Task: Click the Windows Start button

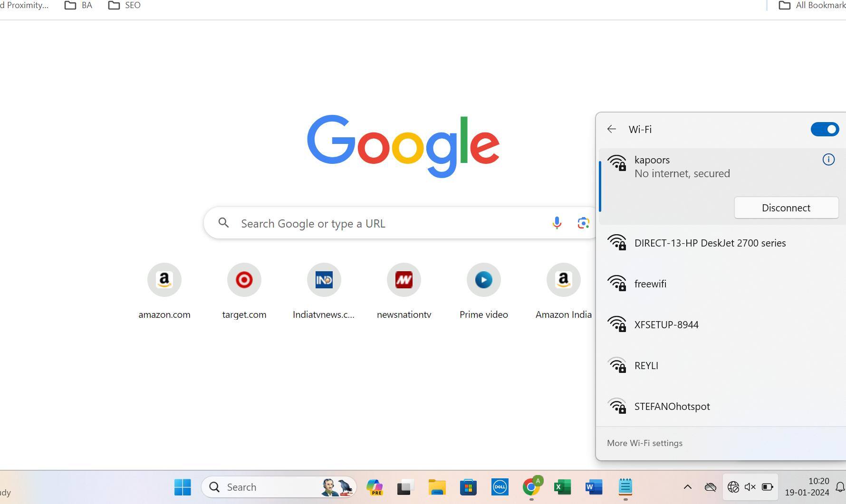Action: click(x=183, y=487)
